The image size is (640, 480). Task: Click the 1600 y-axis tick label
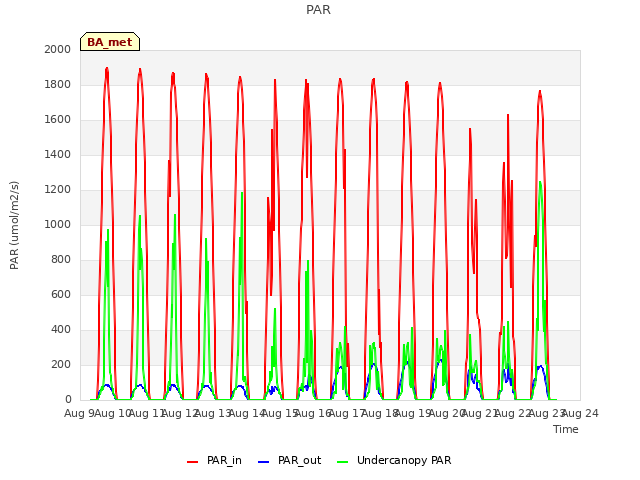[x=58, y=120]
